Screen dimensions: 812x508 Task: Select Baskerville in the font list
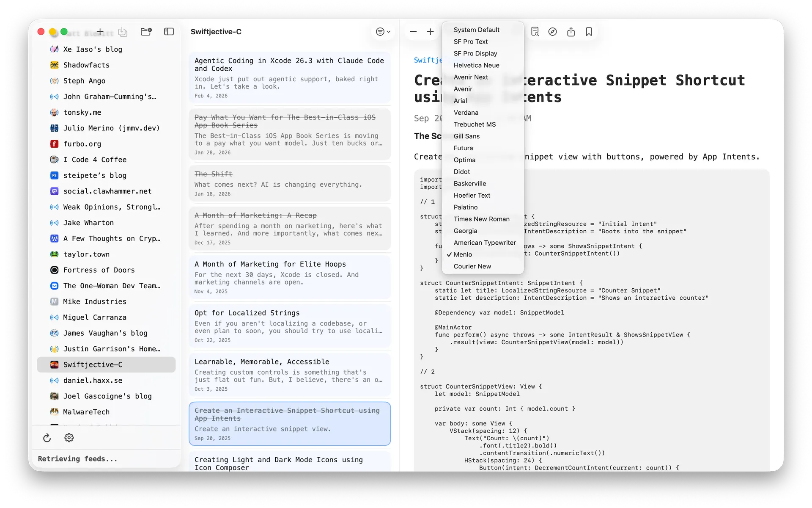click(x=483, y=183)
